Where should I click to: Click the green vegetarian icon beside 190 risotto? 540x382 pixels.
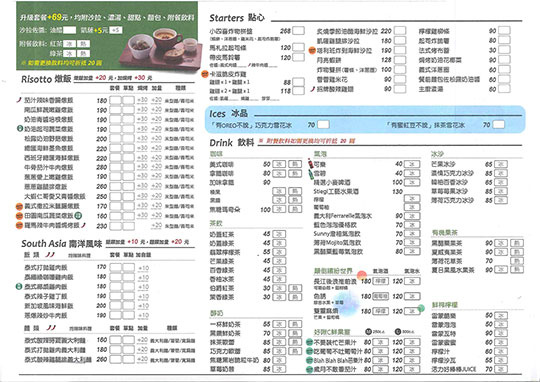pos(20,129)
